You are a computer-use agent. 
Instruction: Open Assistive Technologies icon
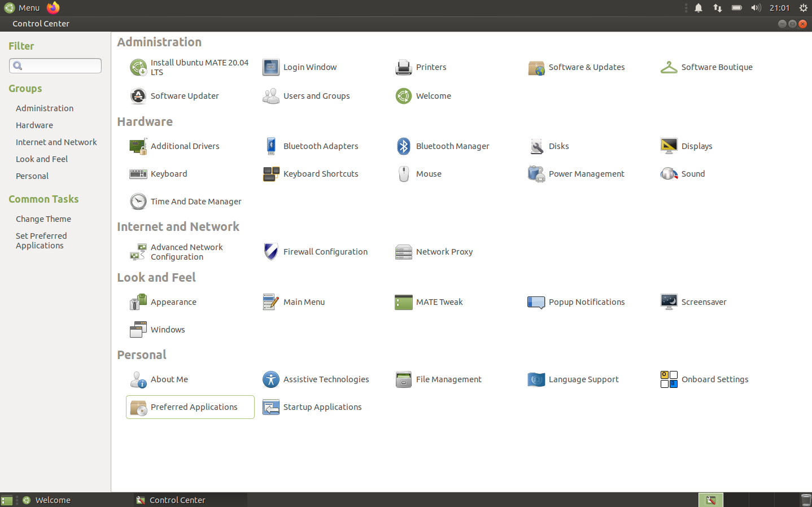point(271,379)
